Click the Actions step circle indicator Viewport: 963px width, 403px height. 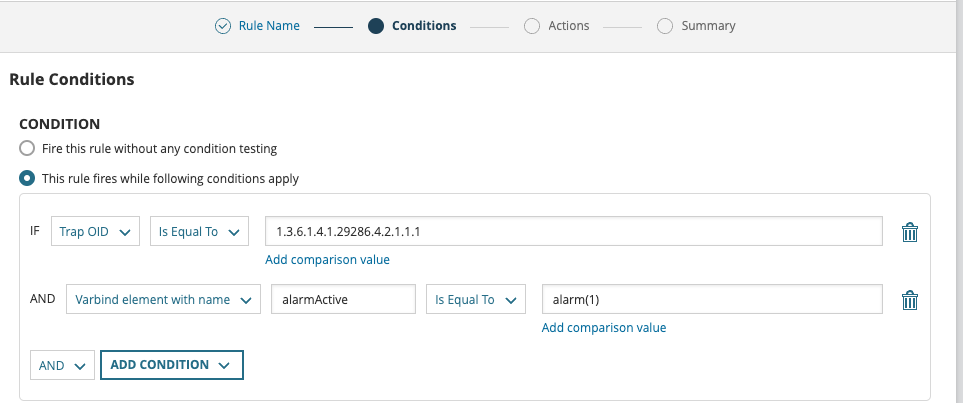532,26
